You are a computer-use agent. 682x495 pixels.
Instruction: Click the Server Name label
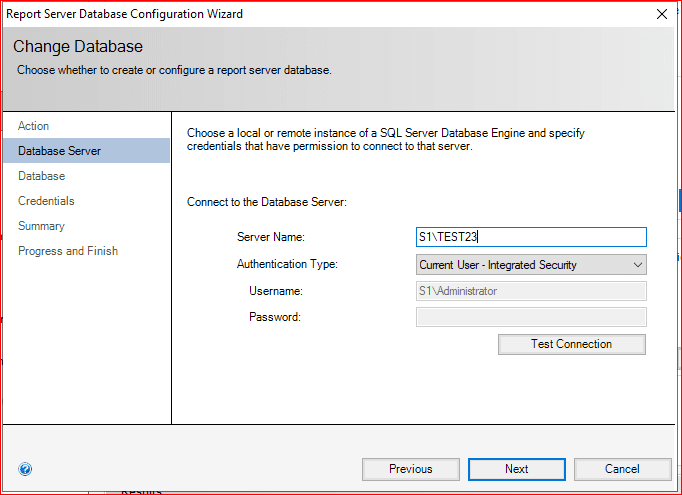pyautogui.click(x=270, y=237)
